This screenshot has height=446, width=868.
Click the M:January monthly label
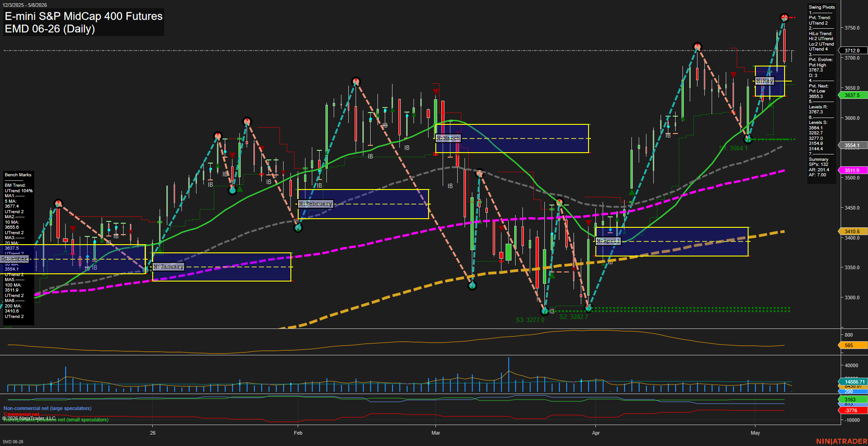pos(168,267)
